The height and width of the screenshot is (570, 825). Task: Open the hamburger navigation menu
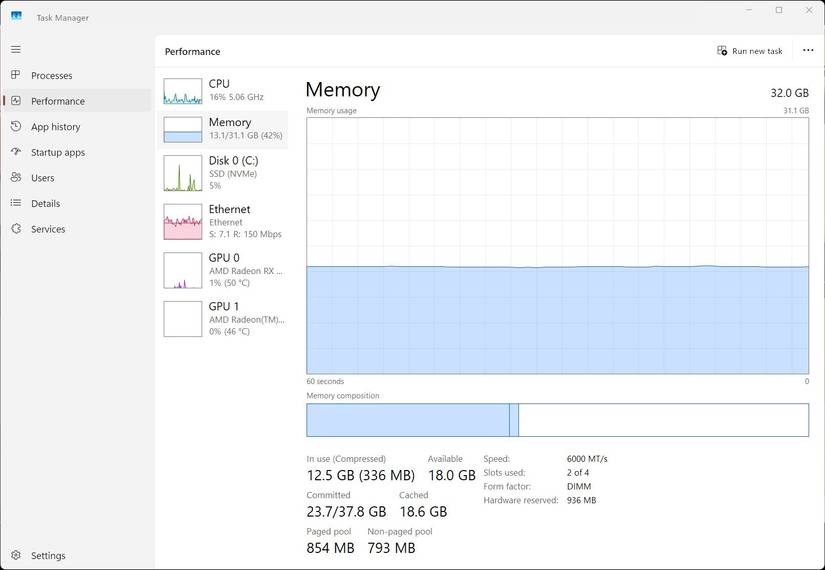pos(16,49)
